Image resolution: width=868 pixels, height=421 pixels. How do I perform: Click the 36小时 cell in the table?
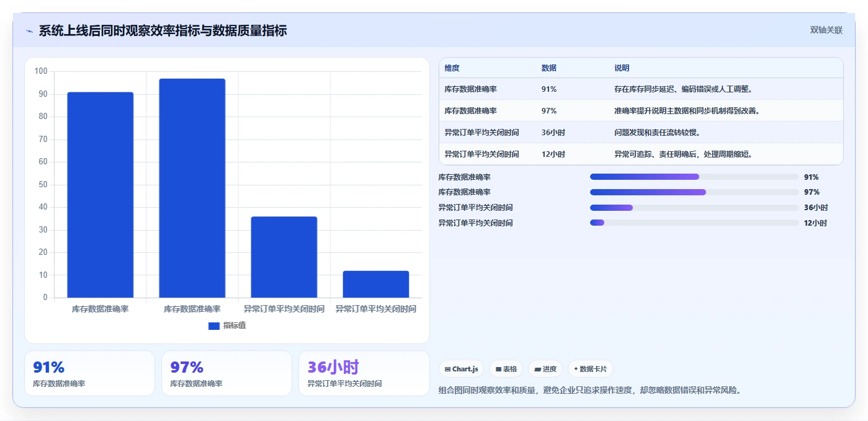(553, 133)
